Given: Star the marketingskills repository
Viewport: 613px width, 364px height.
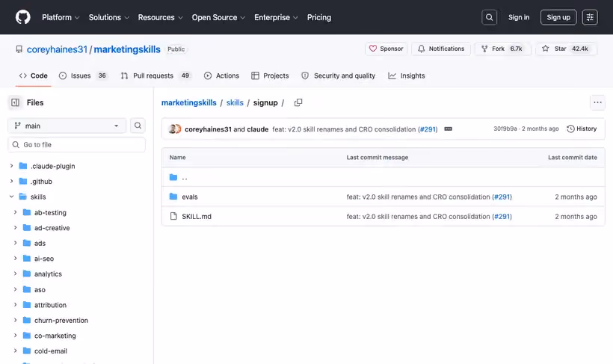Looking at the screenshot, I should click(x=566, y=49).
